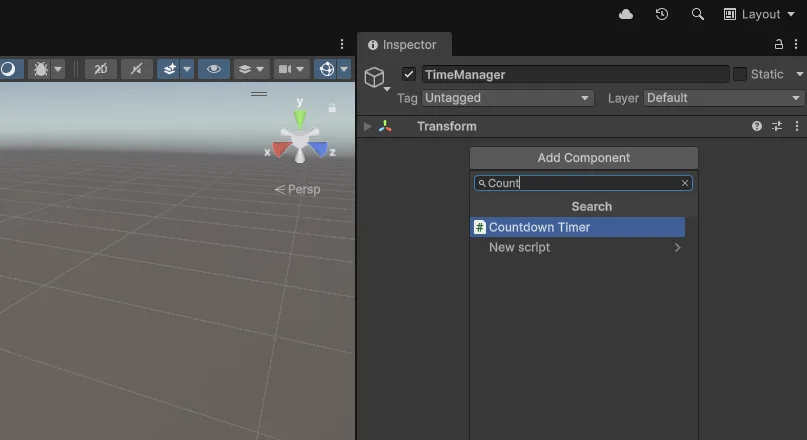
Task: Click the blue Z axis cone
Action: coord(319,149)
